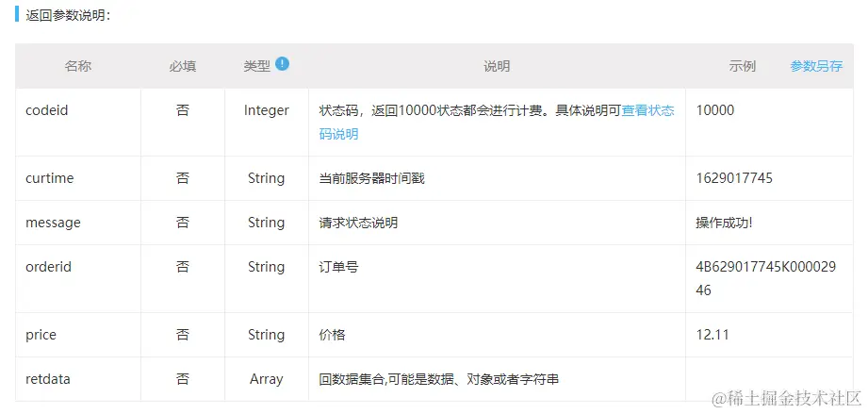Select the retdata parameter name
This screenshot has height=414, width=868.
48,379
